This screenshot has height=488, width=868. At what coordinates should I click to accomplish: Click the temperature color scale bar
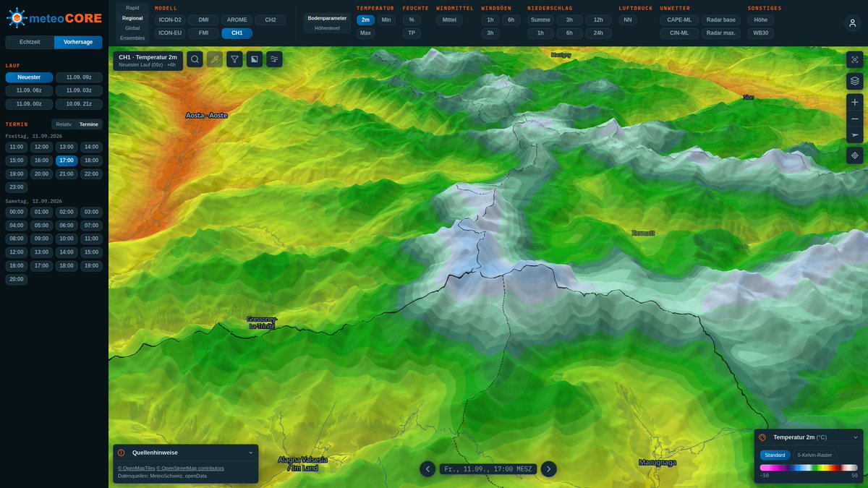(x=809, y=468)
